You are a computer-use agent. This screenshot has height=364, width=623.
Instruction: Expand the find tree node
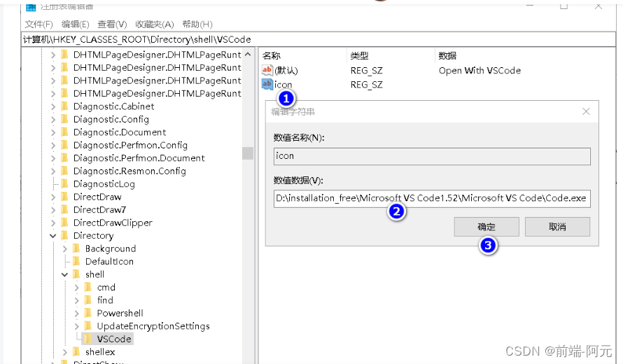pyautogui.click(x=77, y=300)
